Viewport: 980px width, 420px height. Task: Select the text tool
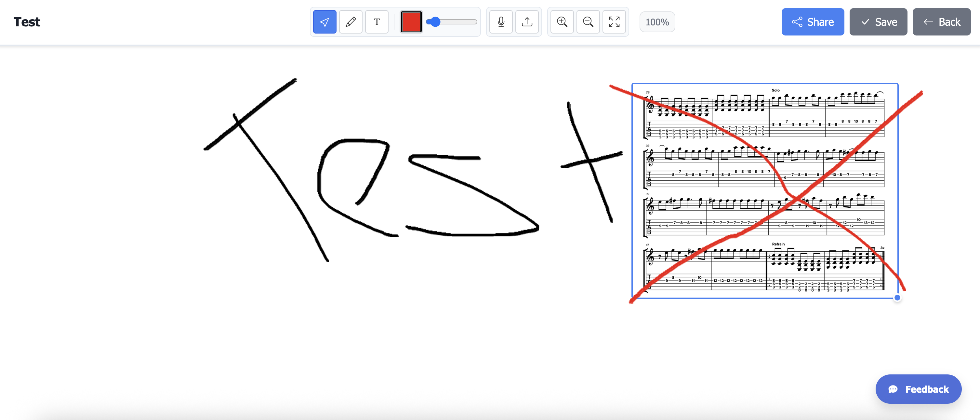[x=377, y=22]
